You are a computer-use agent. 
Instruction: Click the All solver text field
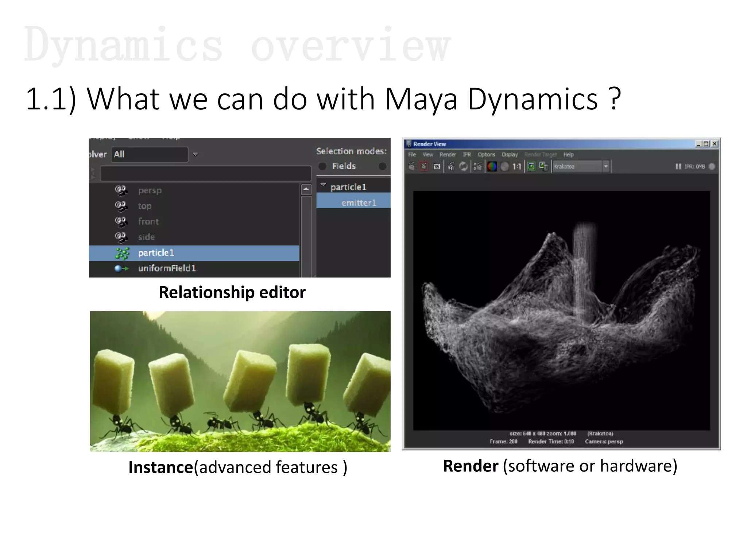[x=150, y=155]
